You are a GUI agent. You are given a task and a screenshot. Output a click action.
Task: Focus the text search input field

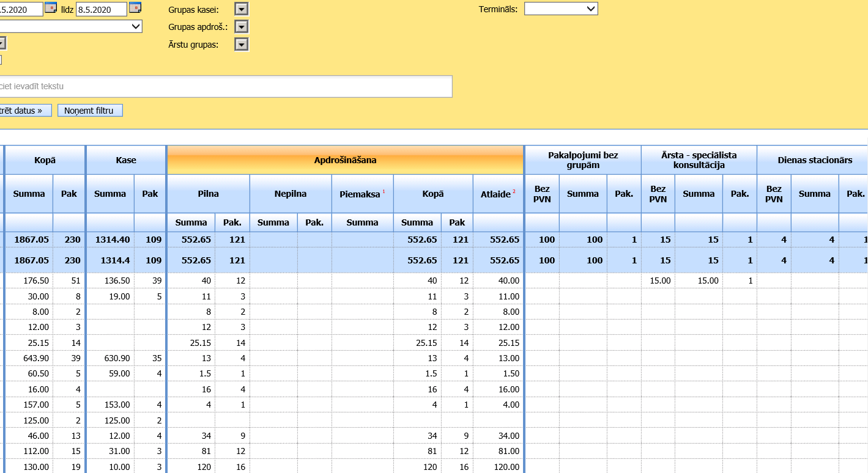[225, 87]
